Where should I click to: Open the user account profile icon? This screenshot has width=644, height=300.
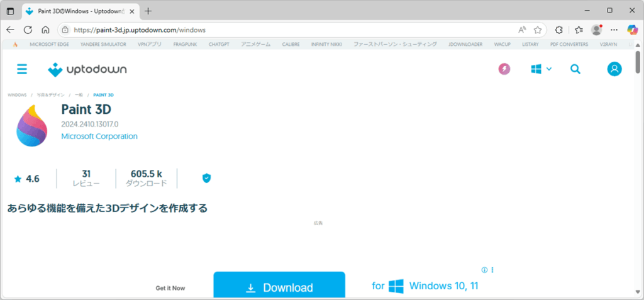tap(614, 69)
